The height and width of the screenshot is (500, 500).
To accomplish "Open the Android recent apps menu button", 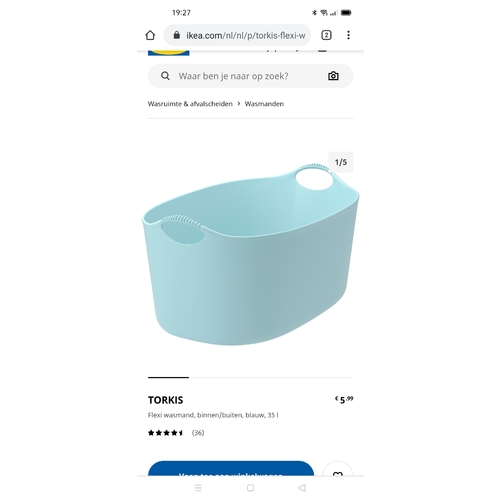I will click(198, 488).
